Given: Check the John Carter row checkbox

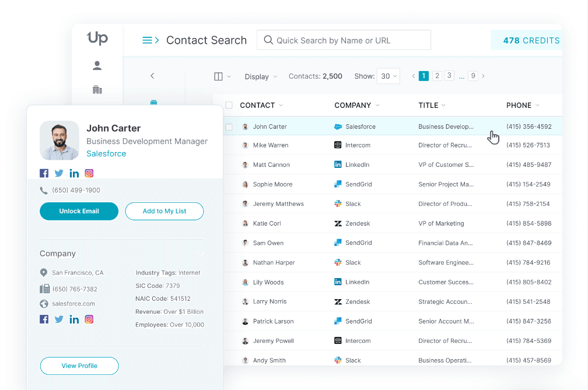Looking at the screenshot, I should click(229, 127).
